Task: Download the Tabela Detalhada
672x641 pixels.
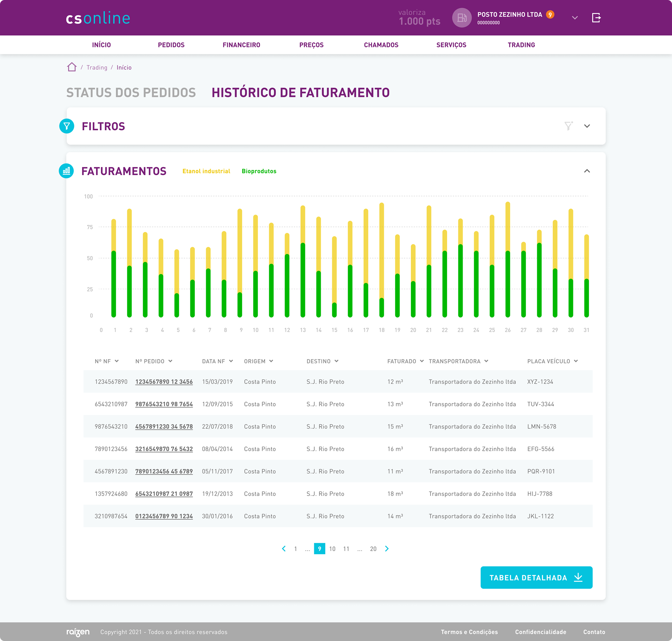Action: [x=536, y=577]
